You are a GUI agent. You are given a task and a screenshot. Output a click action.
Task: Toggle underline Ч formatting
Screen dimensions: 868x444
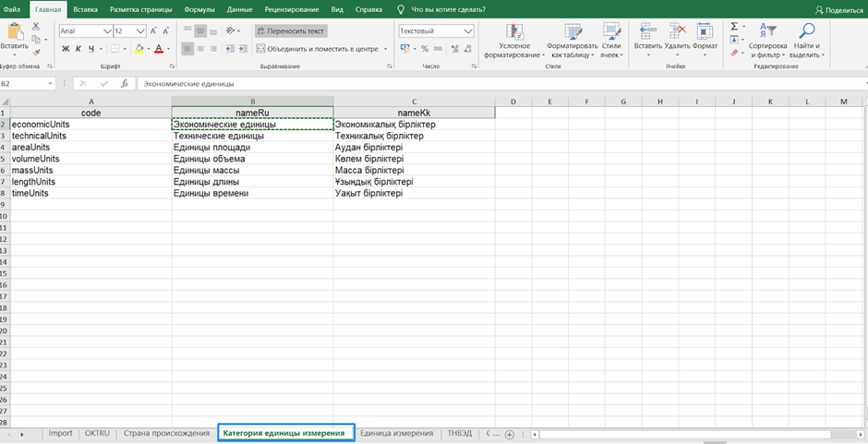pyautogui.click(x=91, y=49)
